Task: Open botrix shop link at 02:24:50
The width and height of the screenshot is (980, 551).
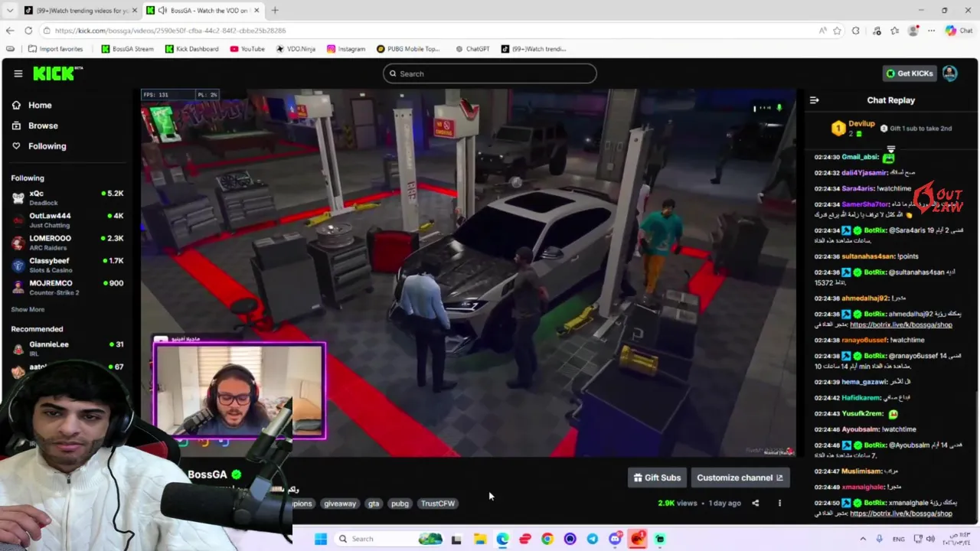Action: click(x=900, y=514)
